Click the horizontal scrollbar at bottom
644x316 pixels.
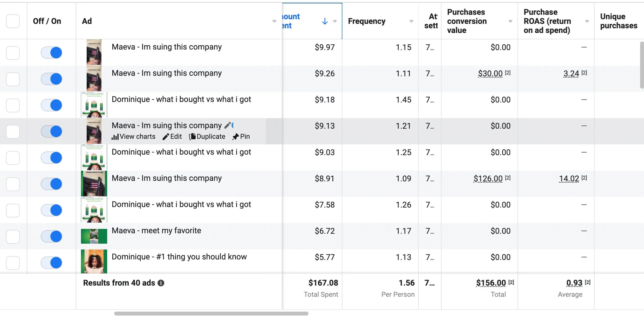[211, 314]
